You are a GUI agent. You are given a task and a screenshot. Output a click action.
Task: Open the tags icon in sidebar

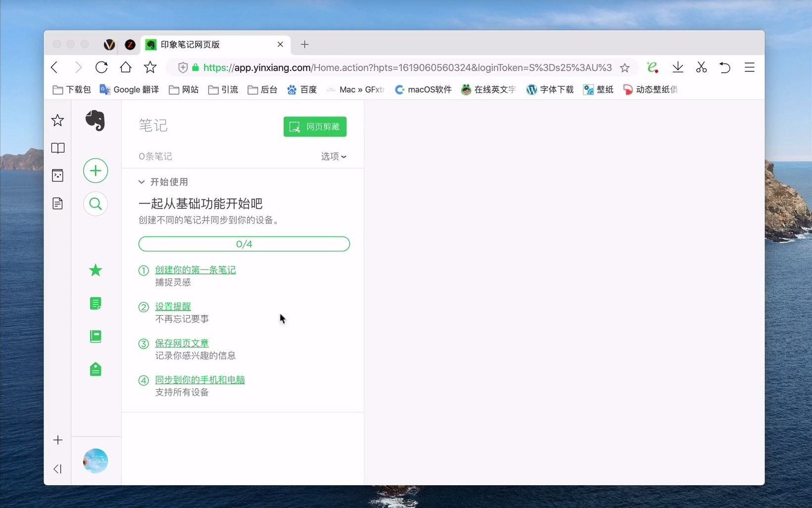(95, 369)
